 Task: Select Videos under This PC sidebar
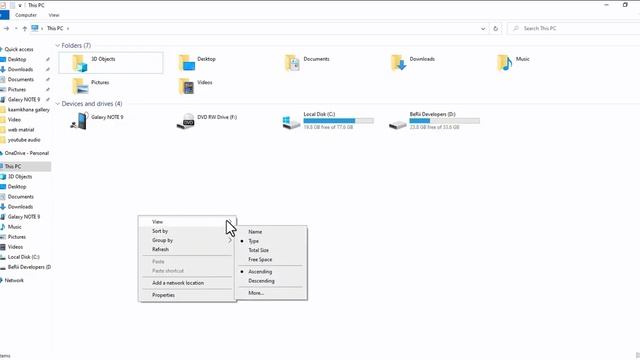pyautogui.click(x=15, y=247)
